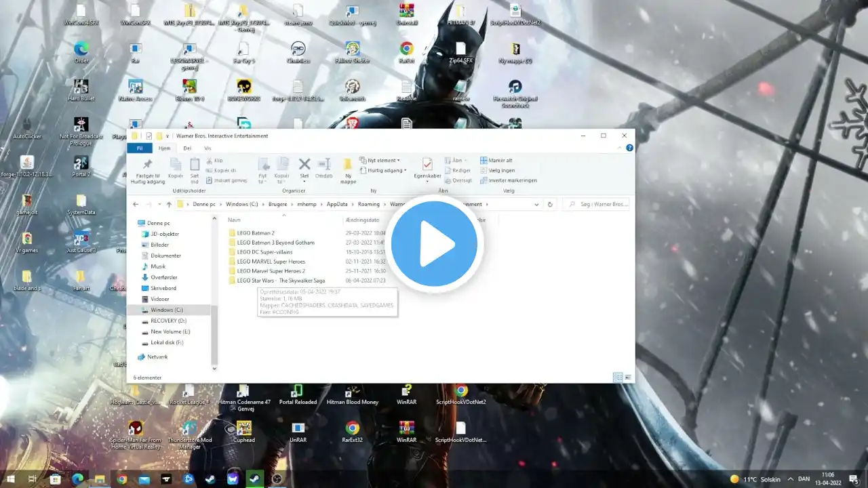868x488 pixels.
Task: Click Rediger in the ribbon
Action: [458, 170]
